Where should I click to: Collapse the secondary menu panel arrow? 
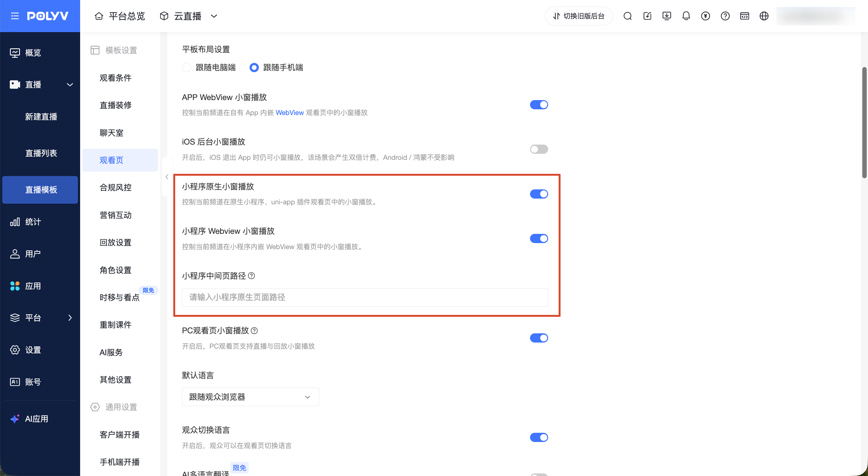tap(167, 177)
